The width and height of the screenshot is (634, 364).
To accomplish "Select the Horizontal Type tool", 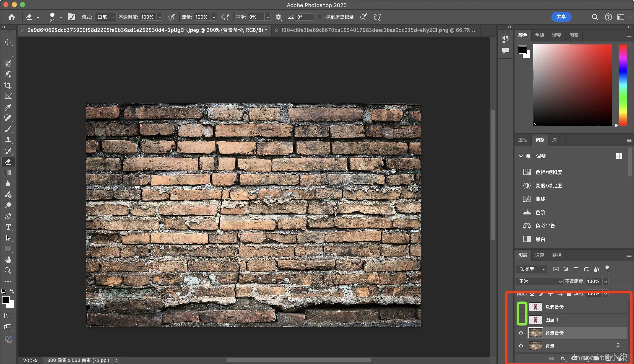I will tap(8, 227).
